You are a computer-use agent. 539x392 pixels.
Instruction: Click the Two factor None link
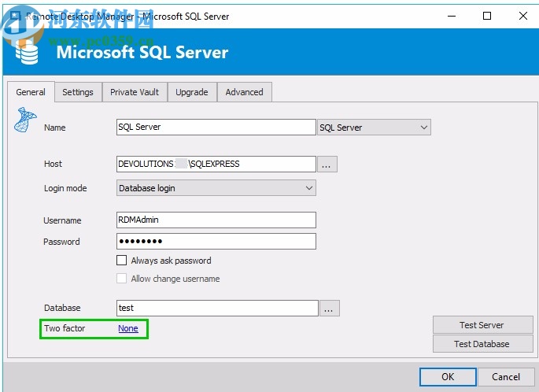tap(128, 328)
